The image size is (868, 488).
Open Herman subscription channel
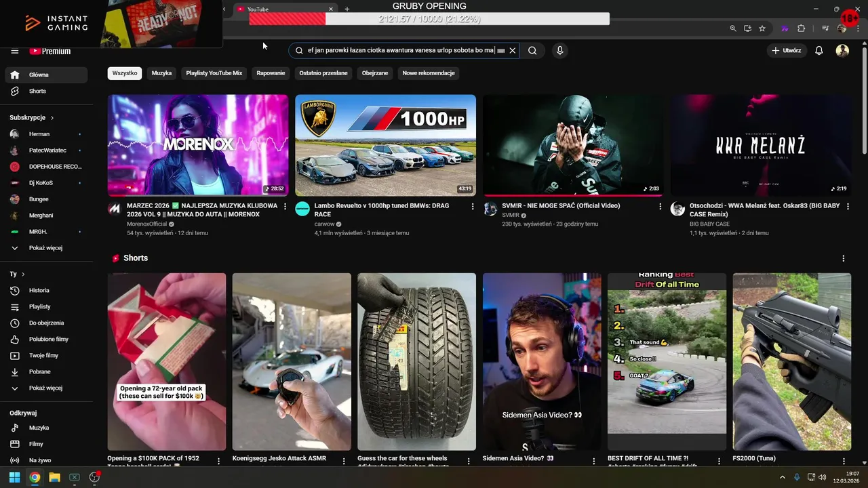click(46, 134)
